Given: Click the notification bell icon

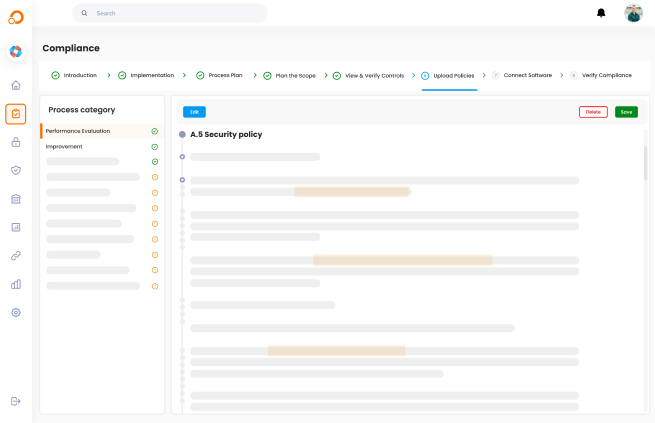Looking at the screenshot, I should [601, 13].
